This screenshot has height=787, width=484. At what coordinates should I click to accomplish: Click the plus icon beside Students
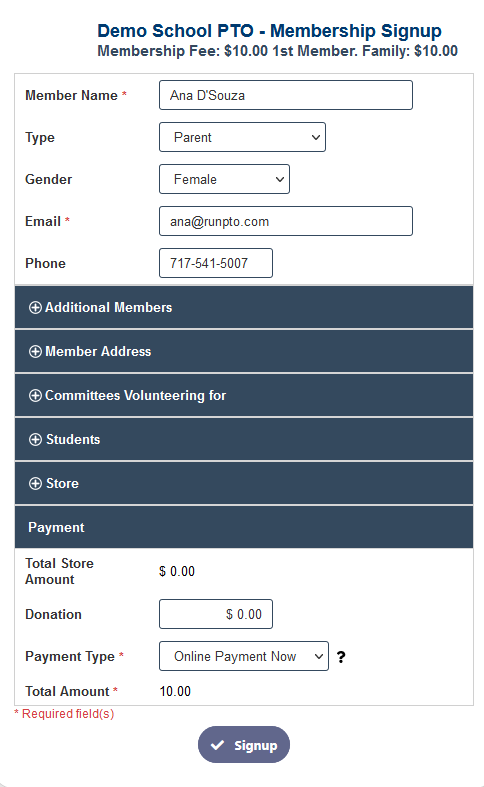click(35, 440)
